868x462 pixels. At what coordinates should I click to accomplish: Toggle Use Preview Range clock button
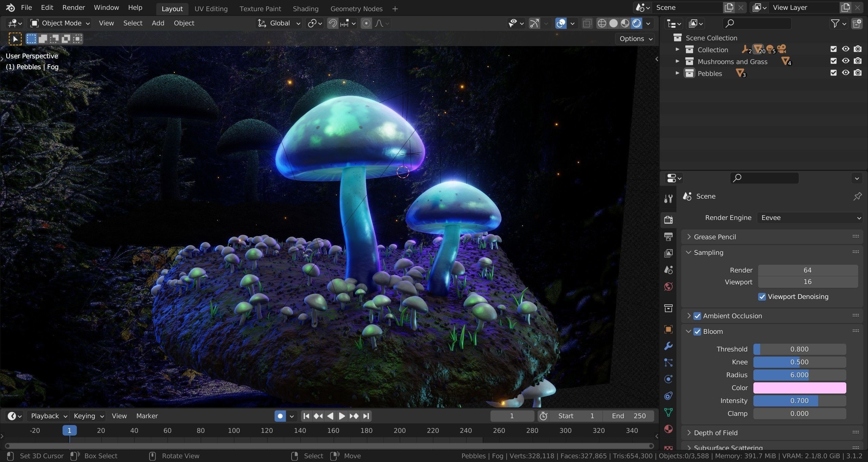click(543, 416)
